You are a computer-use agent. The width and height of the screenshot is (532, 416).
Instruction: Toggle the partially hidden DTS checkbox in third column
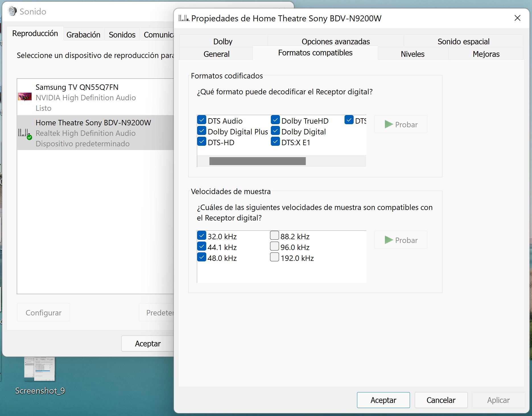click(349, 120)
